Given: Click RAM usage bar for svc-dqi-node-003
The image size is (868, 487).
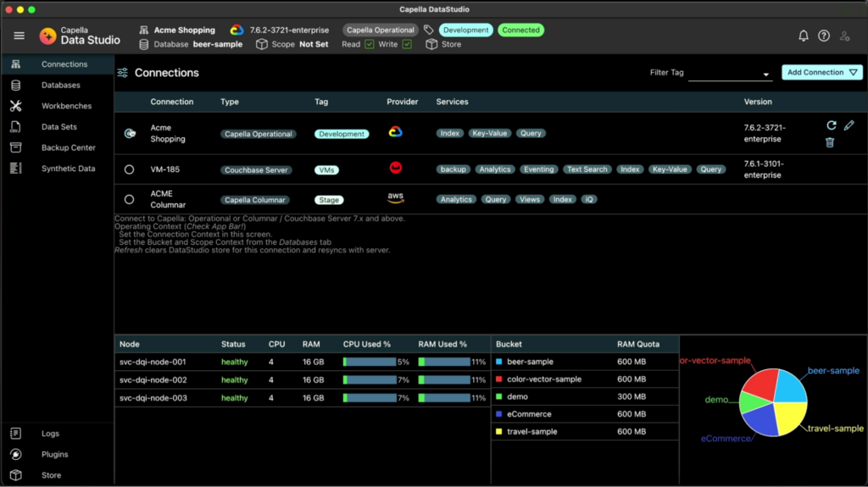Looking at the screenshot, I should coord(444,398).
